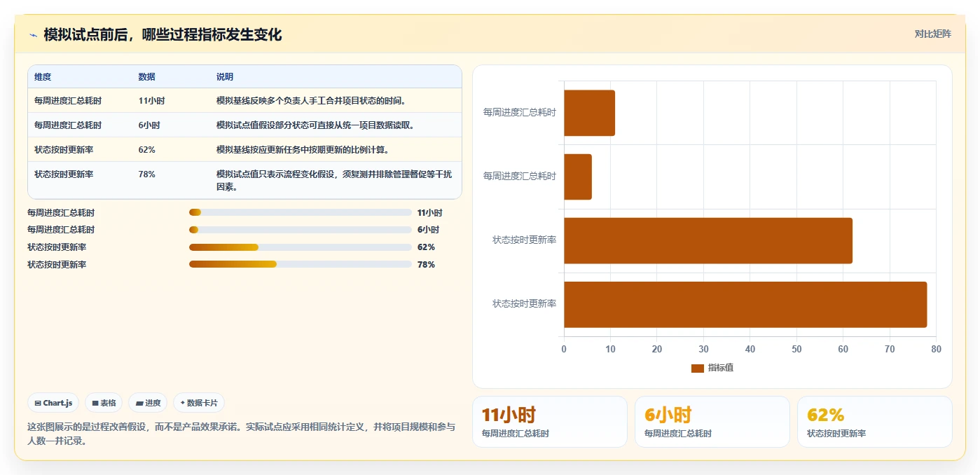The height and width of the screenshot is (475, 980).
Task: Click the 80 tick on the chart axis
Action: pos(937,350)
